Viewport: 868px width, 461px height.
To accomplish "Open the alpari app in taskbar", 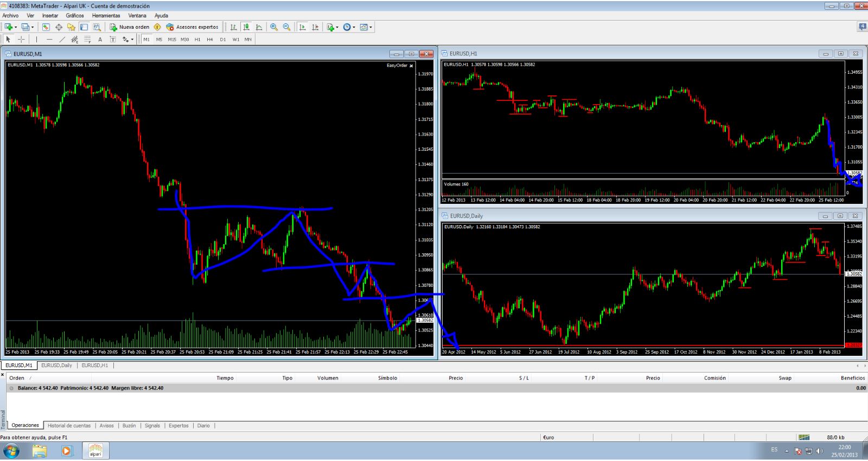I will pyautogui.click(x=95, y=451).
